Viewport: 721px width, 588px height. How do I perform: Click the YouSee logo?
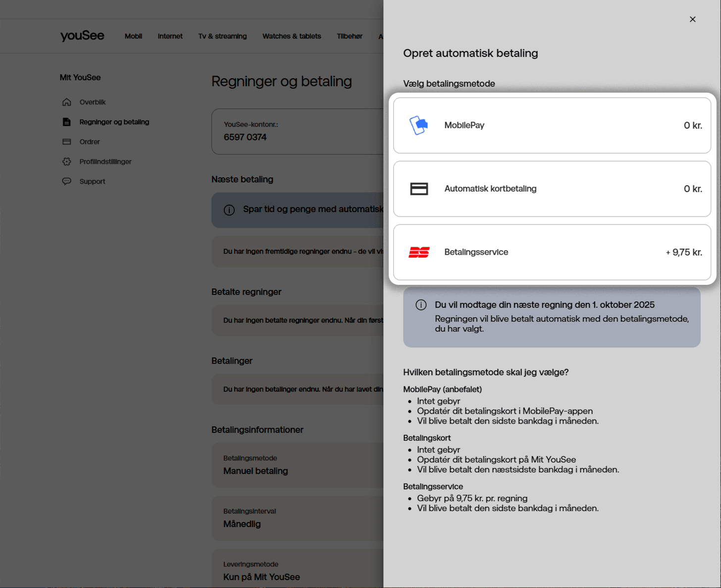click(x=82, y=36)
